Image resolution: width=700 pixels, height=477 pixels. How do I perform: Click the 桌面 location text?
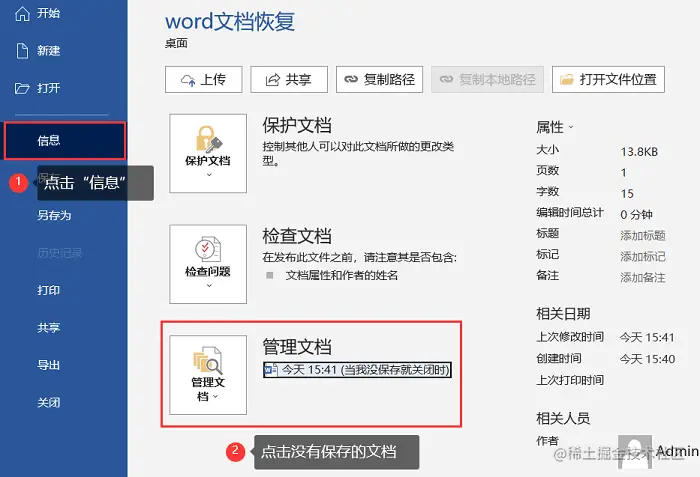176,43
